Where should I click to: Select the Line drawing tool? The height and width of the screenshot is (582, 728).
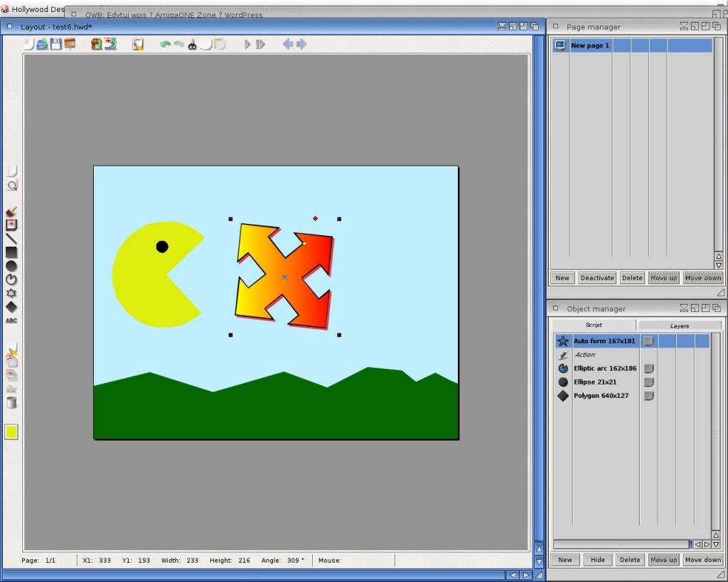coord(11,239)
